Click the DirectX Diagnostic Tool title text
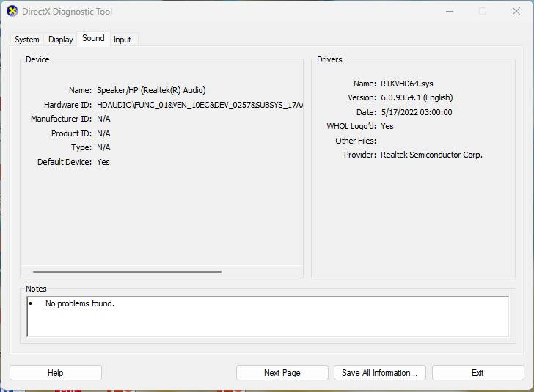This screenshot has width=534, height=392. [69, 12]
